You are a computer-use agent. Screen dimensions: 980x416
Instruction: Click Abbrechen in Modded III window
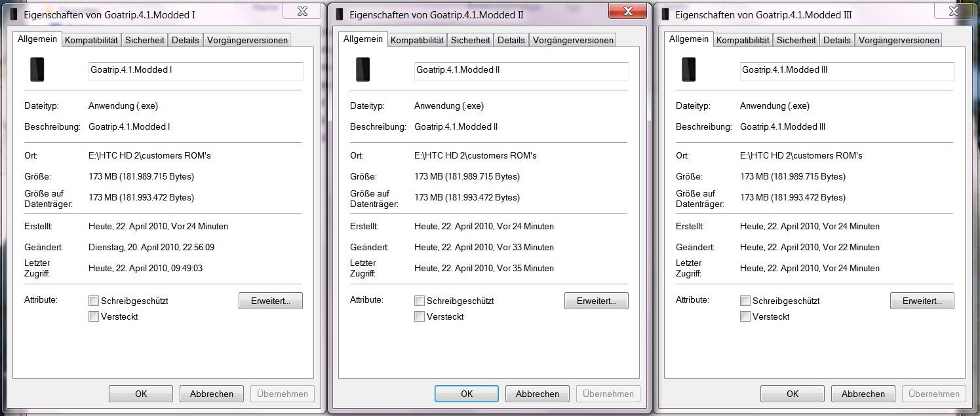point(863,394)
